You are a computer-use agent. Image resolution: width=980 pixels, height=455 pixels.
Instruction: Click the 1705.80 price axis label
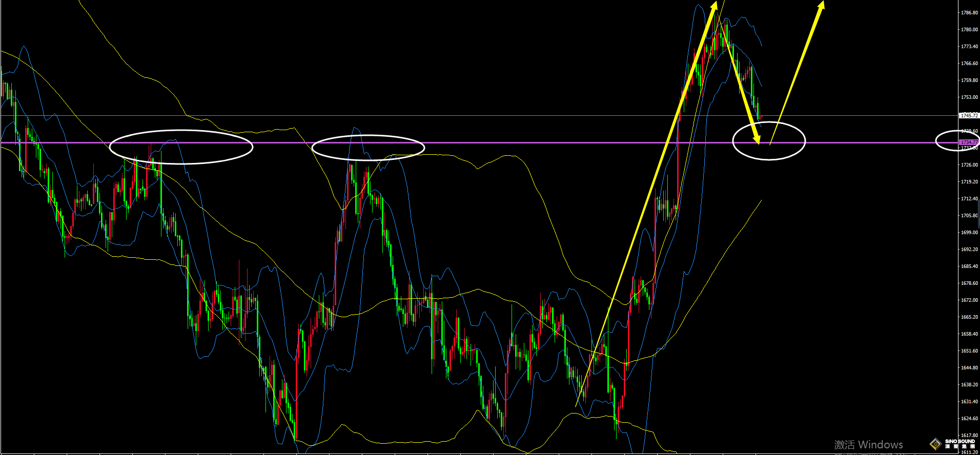coord(969,215)
